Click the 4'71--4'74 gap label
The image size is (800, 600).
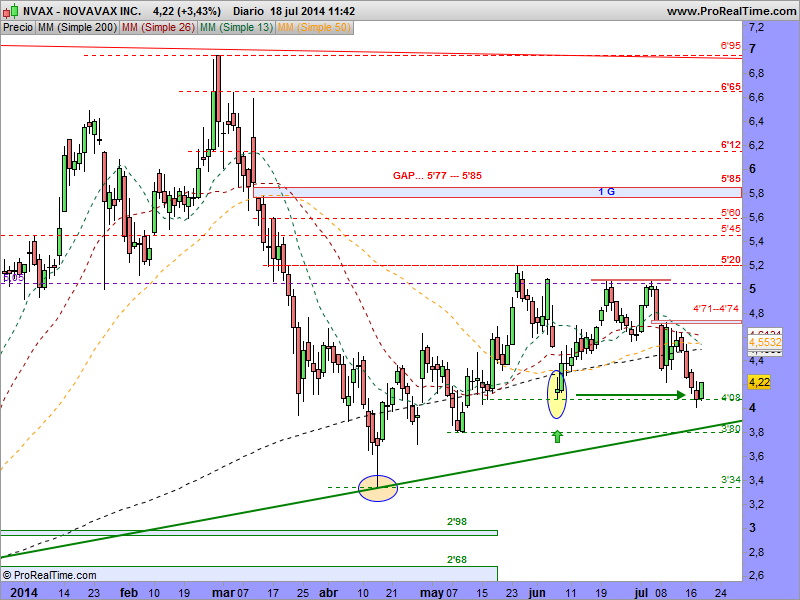[715, 309]
